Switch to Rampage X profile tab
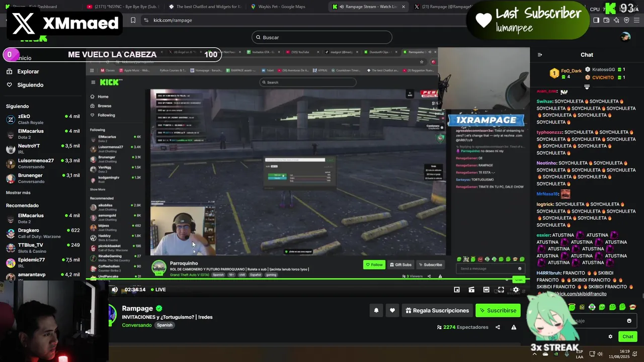Viewport: 644px width, 362px height. coord(443,7)
